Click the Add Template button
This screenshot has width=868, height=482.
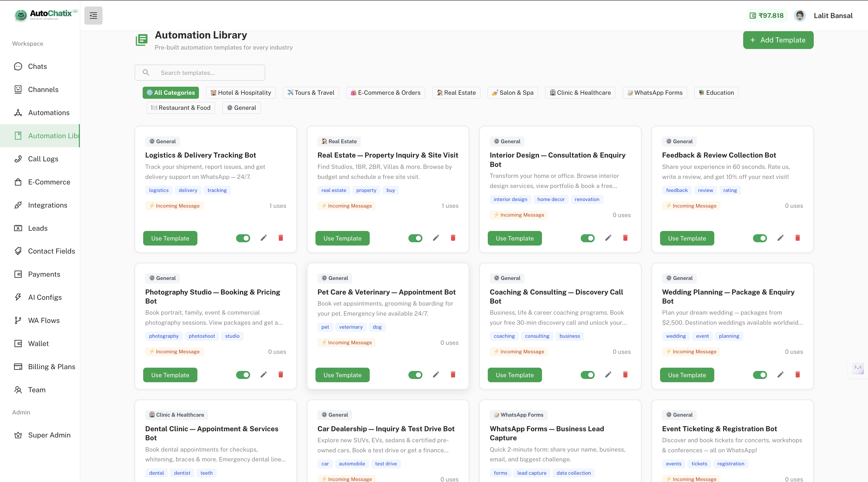pos(778,40)
